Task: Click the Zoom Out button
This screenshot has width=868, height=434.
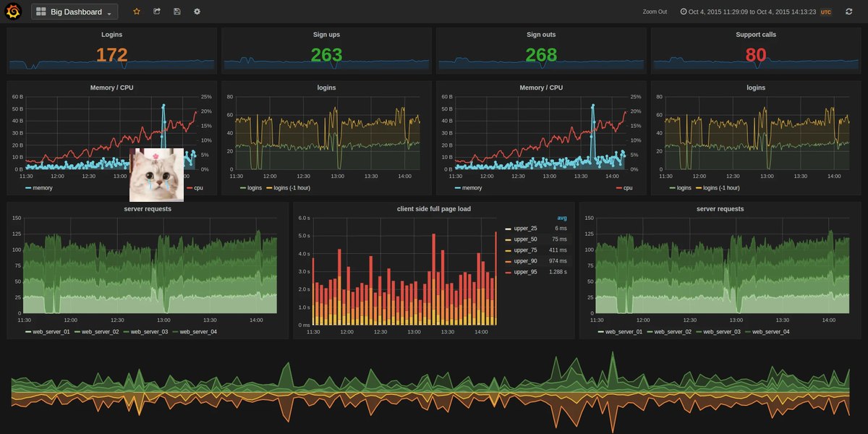Action: click(x=655, y=12)
